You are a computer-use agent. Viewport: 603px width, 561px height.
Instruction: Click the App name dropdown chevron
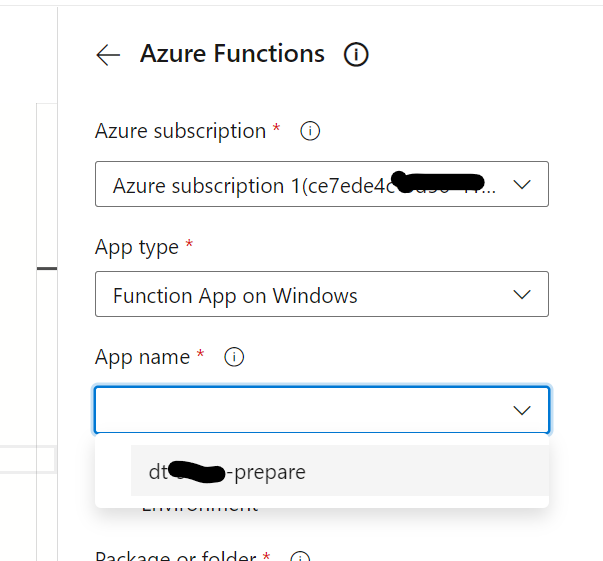(522, 410)
